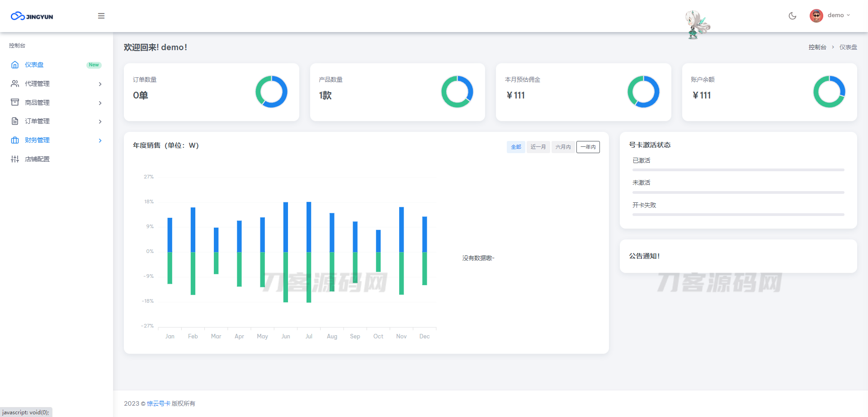
Task: Click the 财务管理 briefcase icon
Action: tap(15, 140)
